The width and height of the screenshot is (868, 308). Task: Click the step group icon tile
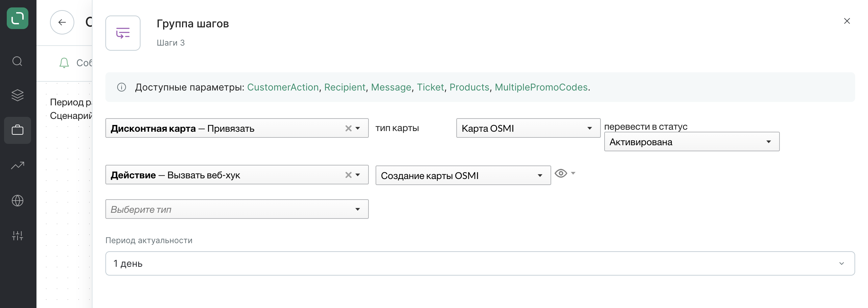pos(123,33)
